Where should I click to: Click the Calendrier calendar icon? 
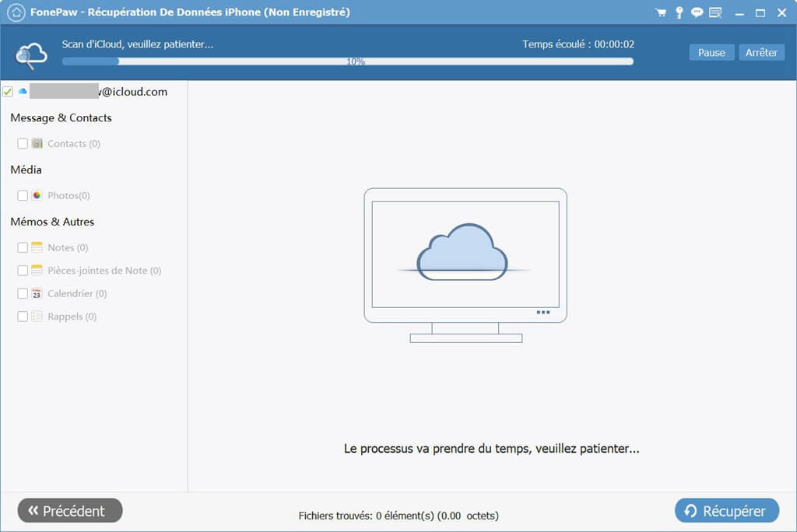(x=37, y=293)
